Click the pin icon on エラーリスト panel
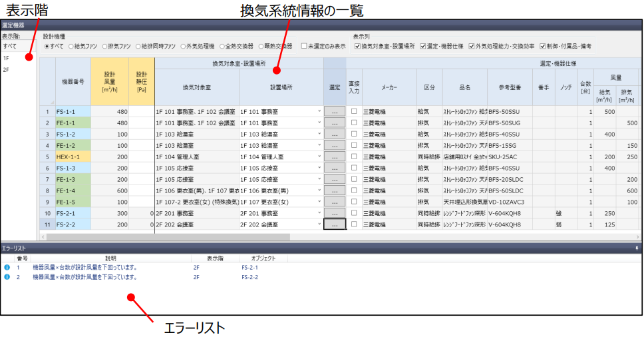 (x=637, y=247)
